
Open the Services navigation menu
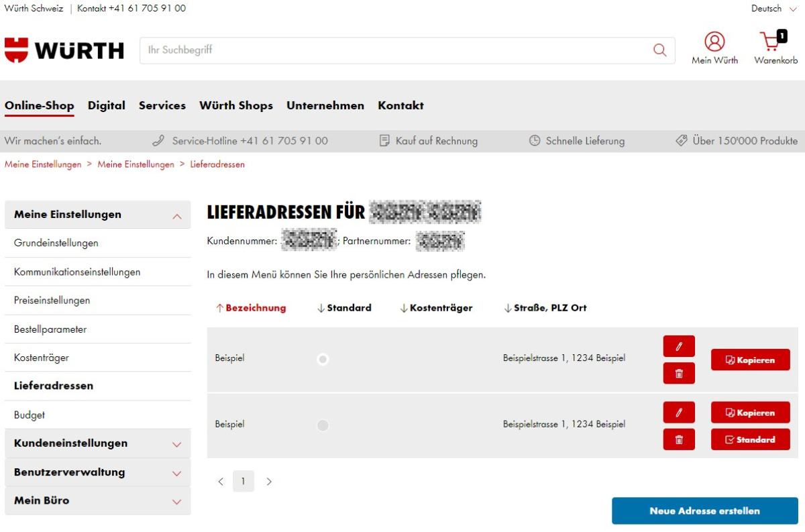162,105
